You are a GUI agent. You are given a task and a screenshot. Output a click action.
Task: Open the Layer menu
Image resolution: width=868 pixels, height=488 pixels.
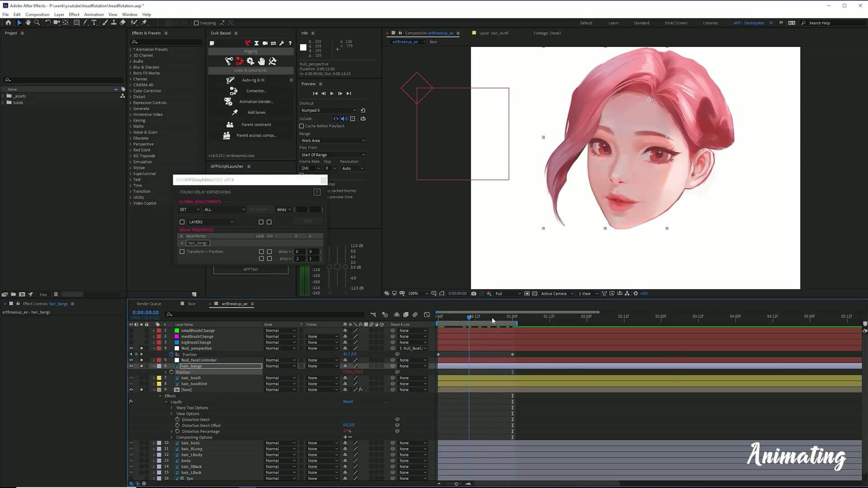tap(59, 14)
